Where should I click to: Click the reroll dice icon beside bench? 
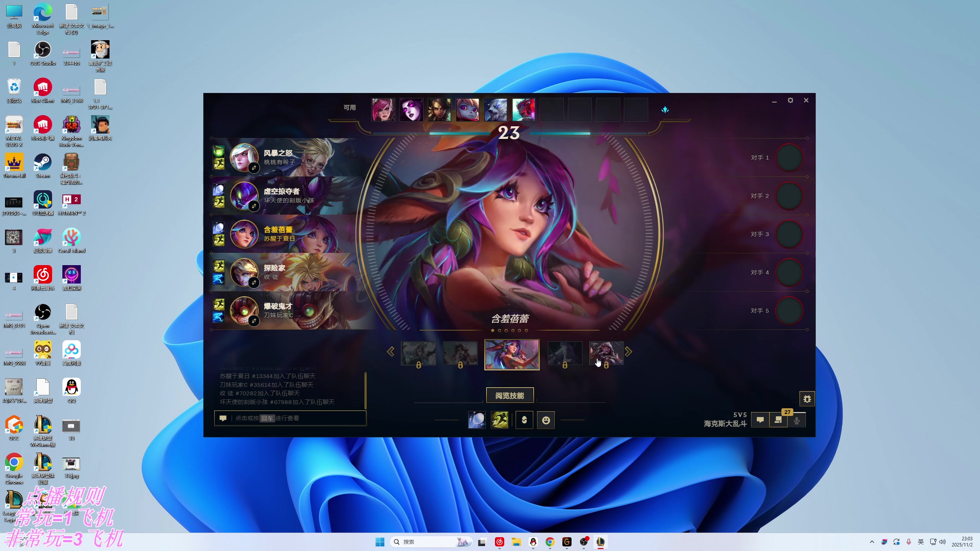(665, 110)
